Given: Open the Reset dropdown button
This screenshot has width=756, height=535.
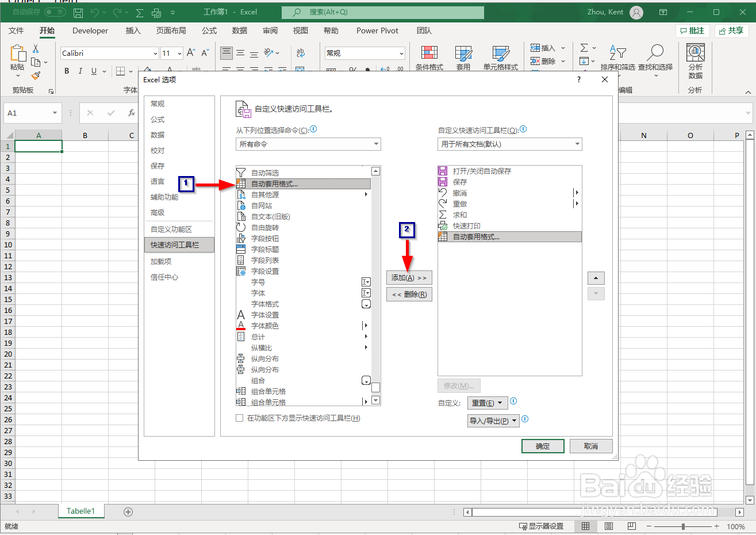Looking at the screenshot, I should click(x=487, y=403).
